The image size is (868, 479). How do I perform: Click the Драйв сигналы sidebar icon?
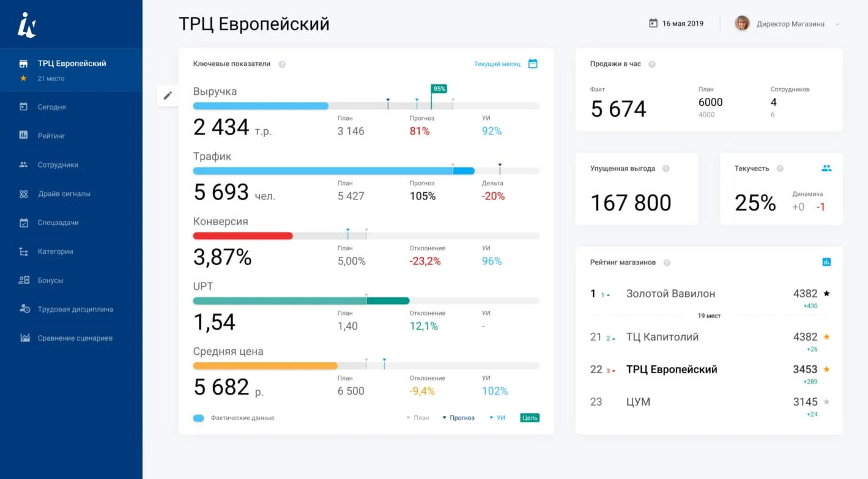coord(23,193)
